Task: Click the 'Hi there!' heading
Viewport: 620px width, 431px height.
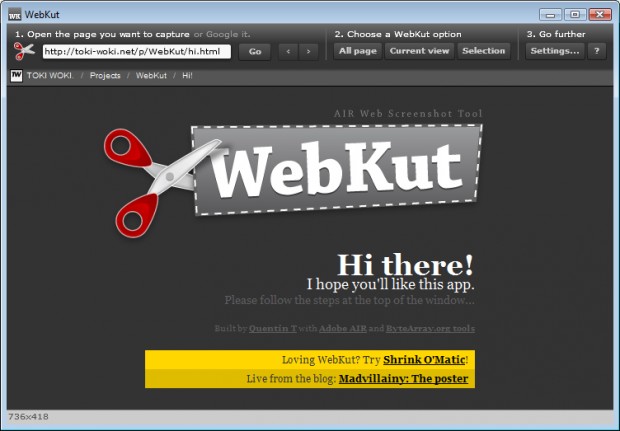Action: pos(405,265)
